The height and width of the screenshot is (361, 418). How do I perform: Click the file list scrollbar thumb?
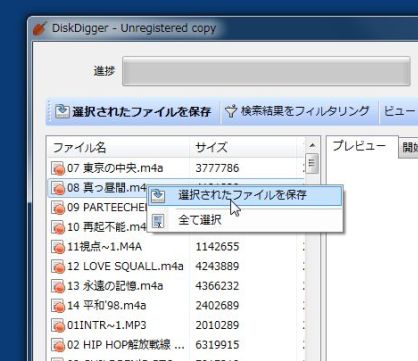(312, 163)
